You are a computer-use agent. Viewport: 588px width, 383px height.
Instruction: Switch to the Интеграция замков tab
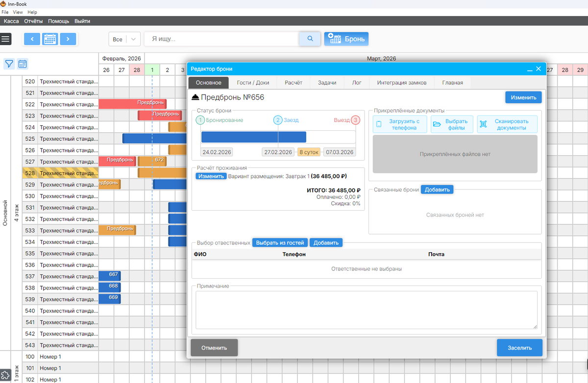coord(402,83)
